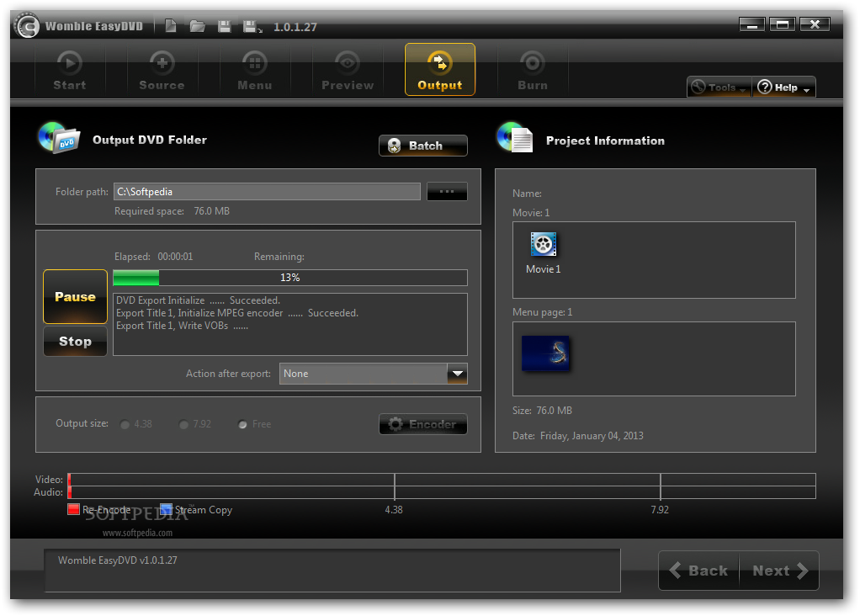Image resolution: width=860 pixels, height=616 pixels.
Task: Go Next to the following step
Action: coord(779,571)
